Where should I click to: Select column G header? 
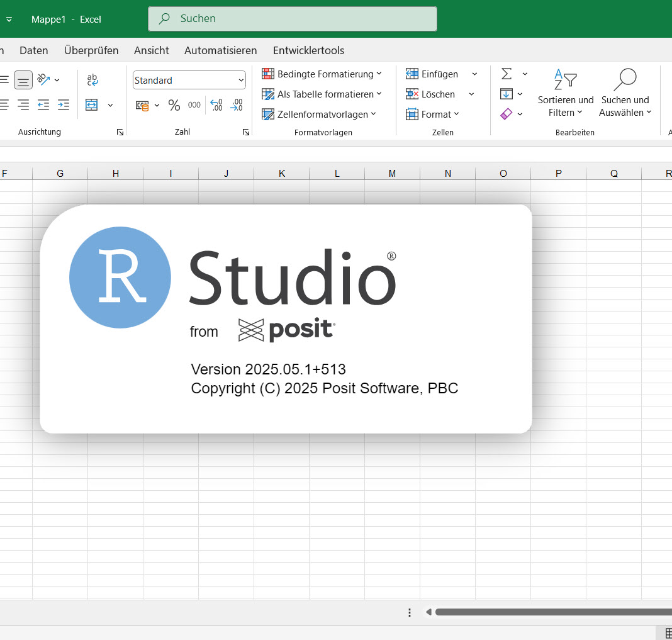tap(60, 173)
